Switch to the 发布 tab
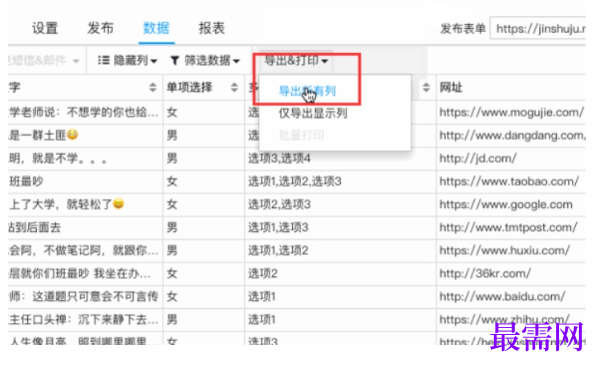Image resolution: width=602 pixels, height=368 pixels. pos(101,28)
